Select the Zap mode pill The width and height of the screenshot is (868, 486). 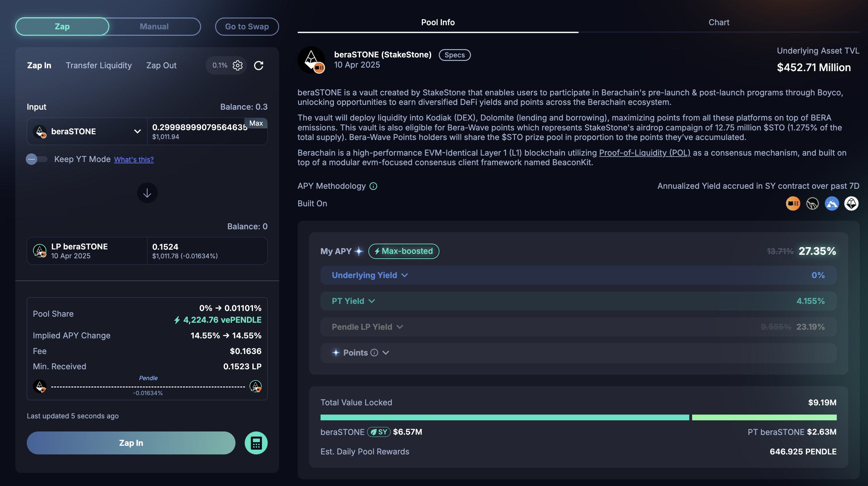[x=62, y=27]
